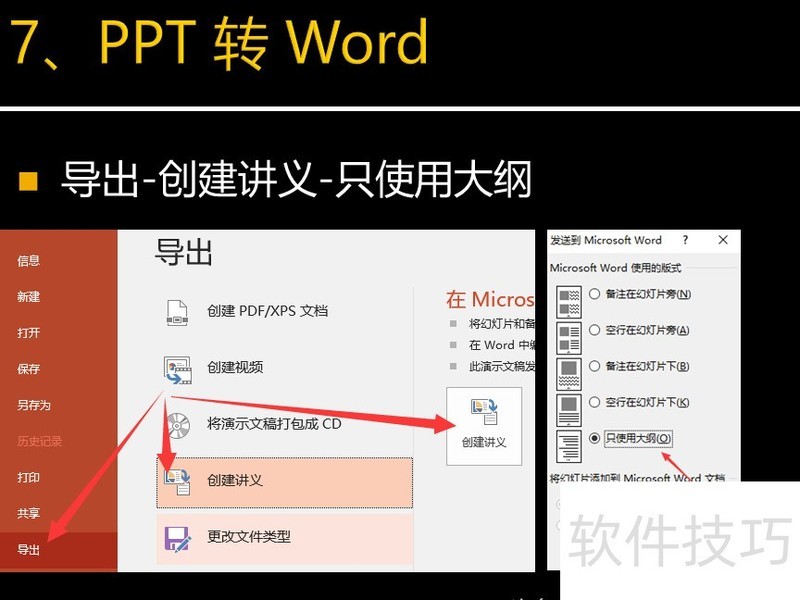The height and width of the screenshot is (600, 800).
Task: Close the 发送到 Microsoft Word dialog
Action: (723, 240)
